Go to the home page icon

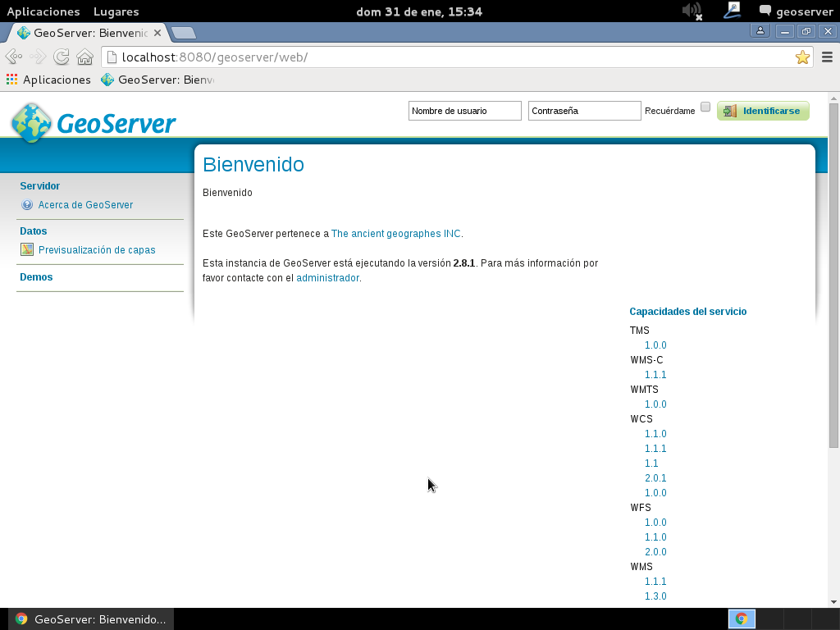[x=84, y=57]
